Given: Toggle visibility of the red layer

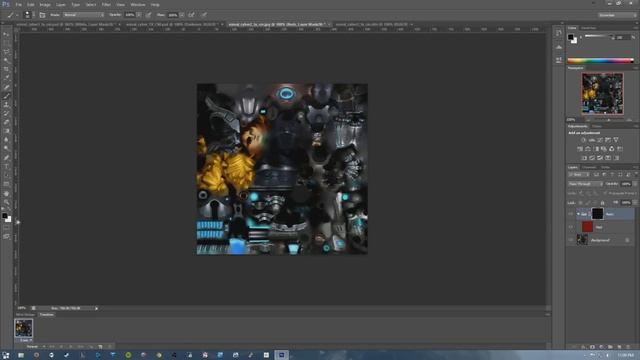Looking at the screenshot, I should [x=571, y=227].
